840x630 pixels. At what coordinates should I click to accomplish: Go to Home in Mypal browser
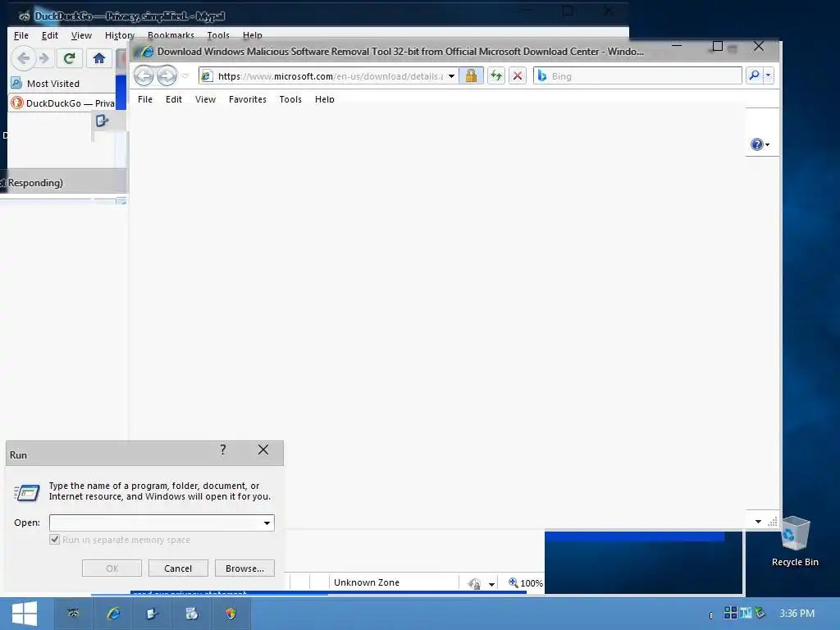(99, 58)
